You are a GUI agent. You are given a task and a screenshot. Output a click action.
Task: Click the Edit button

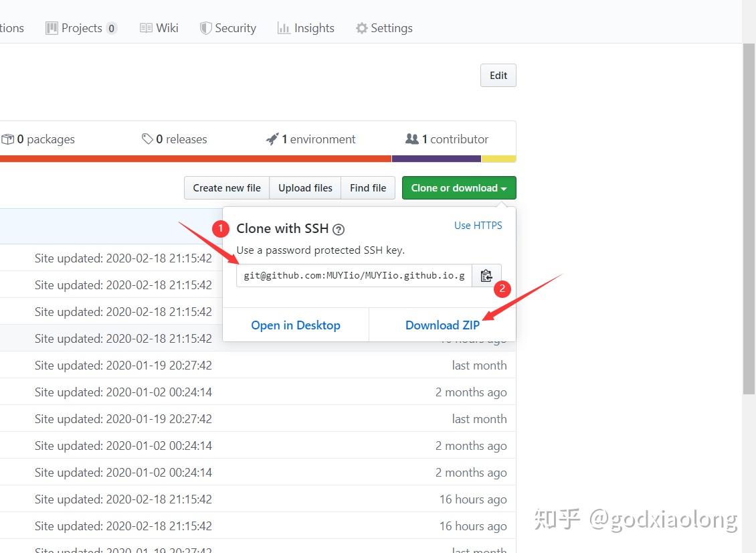[498, 75]
